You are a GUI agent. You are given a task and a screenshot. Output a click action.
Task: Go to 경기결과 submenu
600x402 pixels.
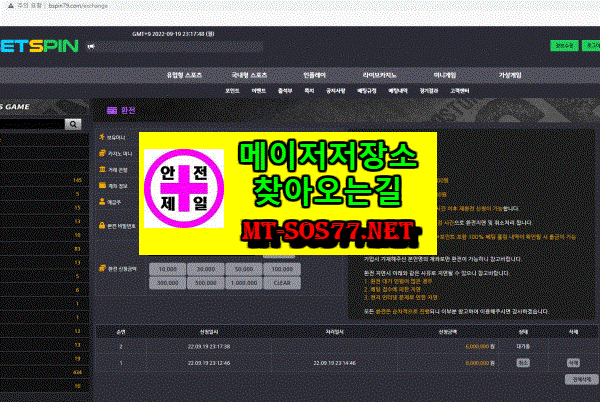(x=429, y=91)
